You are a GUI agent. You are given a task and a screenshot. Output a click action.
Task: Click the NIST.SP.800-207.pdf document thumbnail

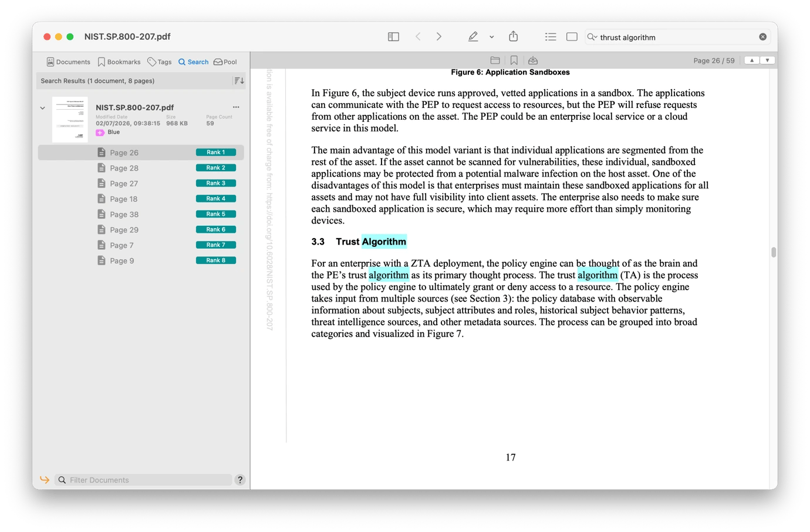click(70, 120)
